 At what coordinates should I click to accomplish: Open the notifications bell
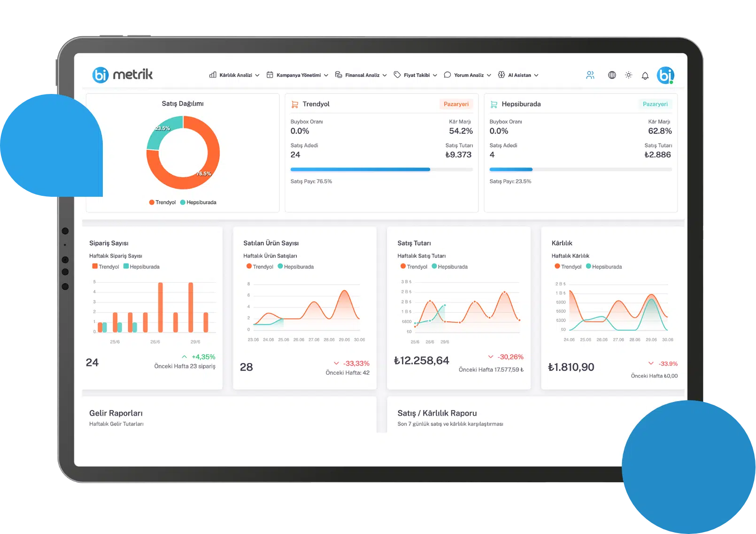[645, 76]
